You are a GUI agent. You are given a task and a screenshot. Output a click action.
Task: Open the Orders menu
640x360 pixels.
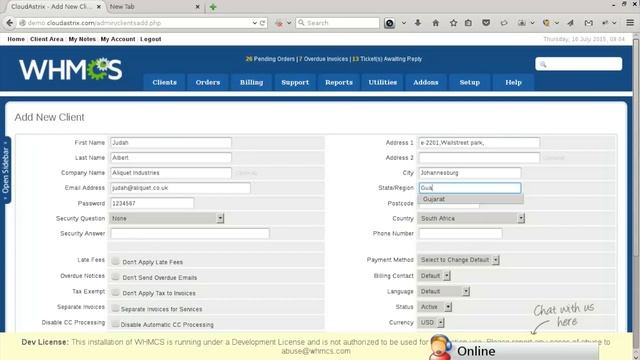(208, 82)
